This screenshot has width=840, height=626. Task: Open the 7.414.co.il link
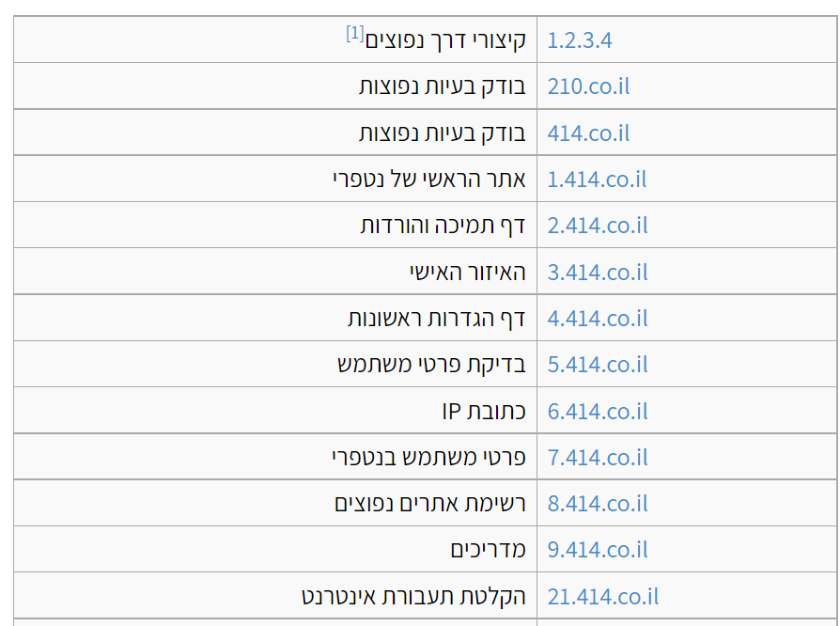point(597,458)
